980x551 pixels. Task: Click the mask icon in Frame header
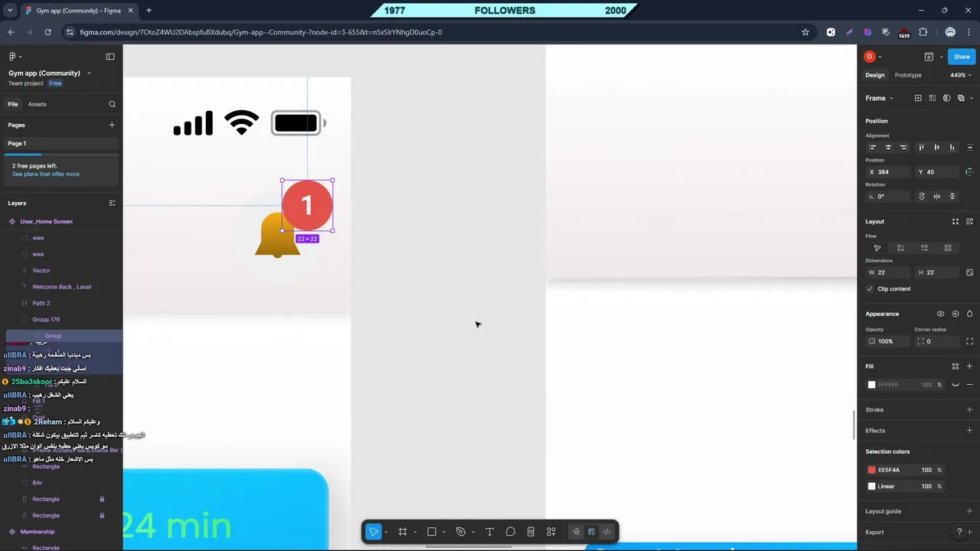[x=947, y=98]
